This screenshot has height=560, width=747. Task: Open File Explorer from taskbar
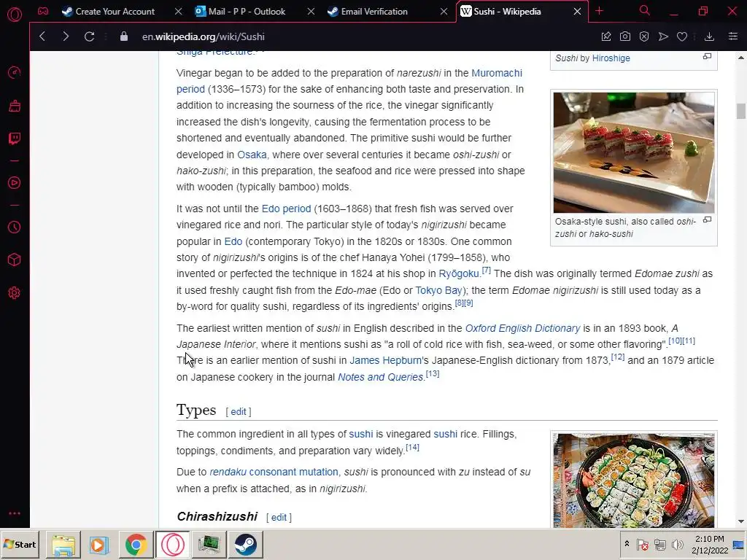tap(63, 545)
